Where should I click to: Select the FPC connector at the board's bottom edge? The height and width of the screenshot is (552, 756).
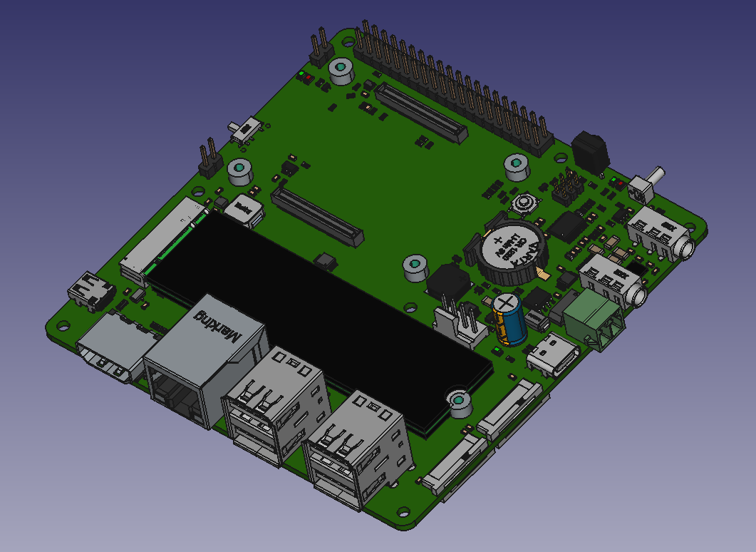[x=453, y=465]
